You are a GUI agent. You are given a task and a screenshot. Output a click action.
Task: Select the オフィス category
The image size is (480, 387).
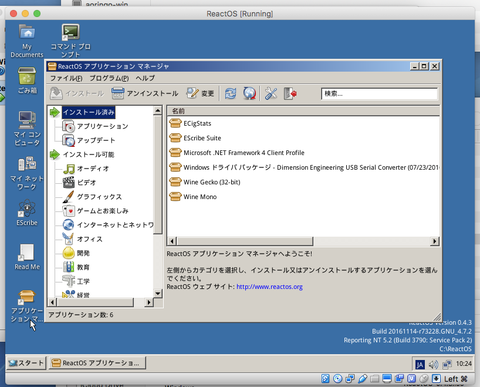pos(90,239)
